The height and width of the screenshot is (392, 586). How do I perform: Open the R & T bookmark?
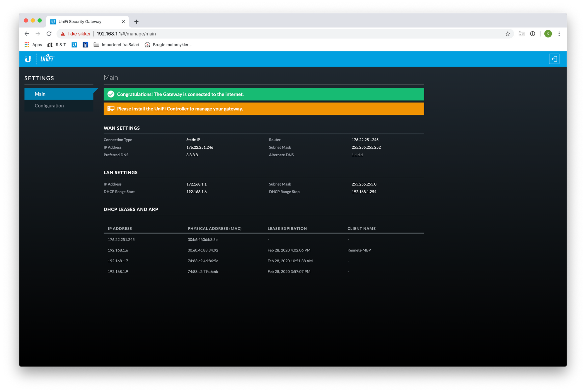point(57,44)
